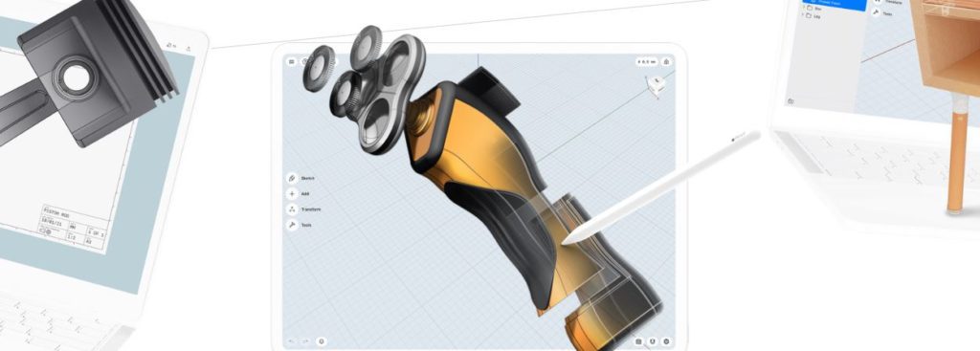Open the hamburger menu at top left

(x=291, y=62)
